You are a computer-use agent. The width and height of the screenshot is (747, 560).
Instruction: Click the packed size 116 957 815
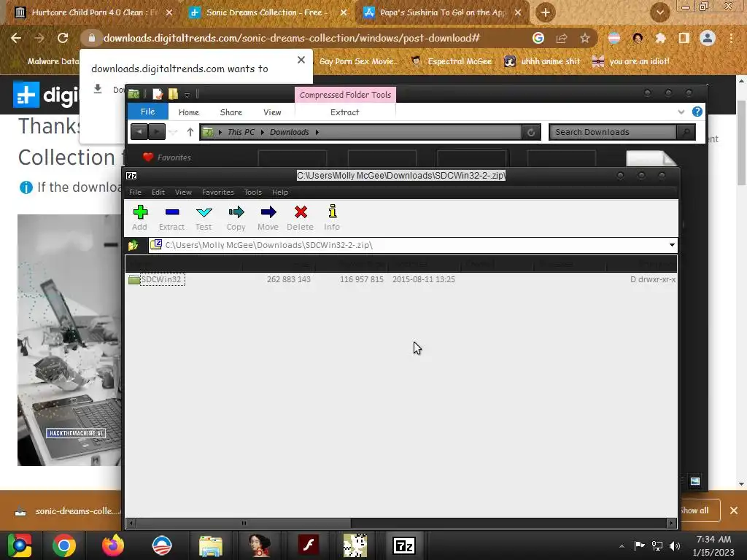coord(362,279)
